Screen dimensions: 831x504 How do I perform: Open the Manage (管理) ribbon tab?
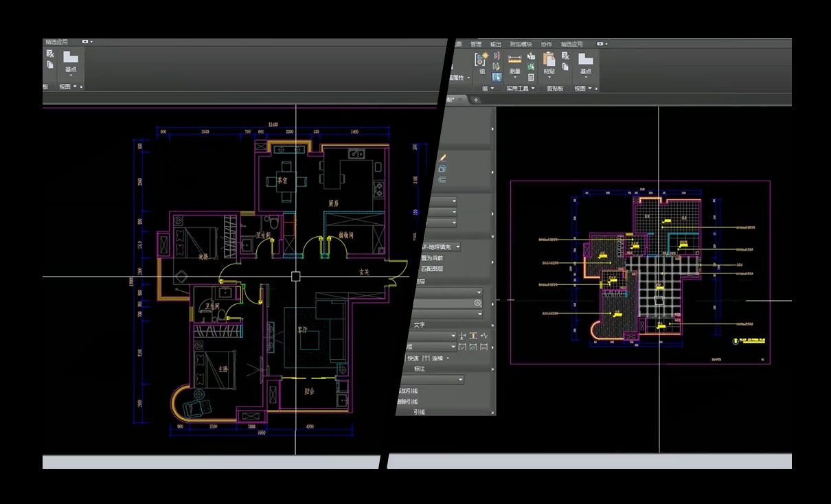(x=476, y=44)
